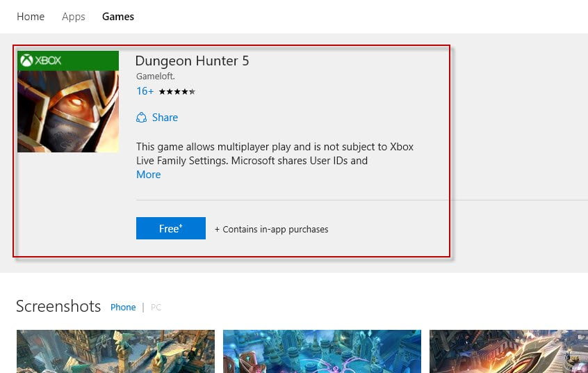
Task: Click the Screenshots heading
Action: coord(58,306)
